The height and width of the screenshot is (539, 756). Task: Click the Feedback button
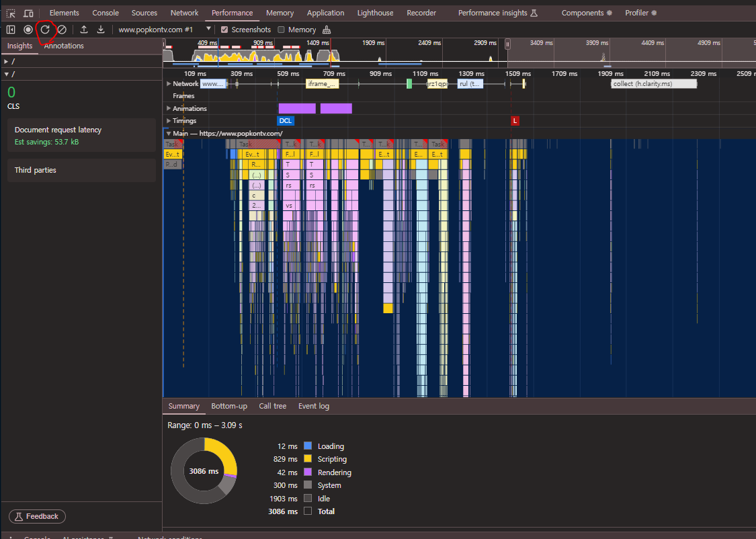coord(37,516)
